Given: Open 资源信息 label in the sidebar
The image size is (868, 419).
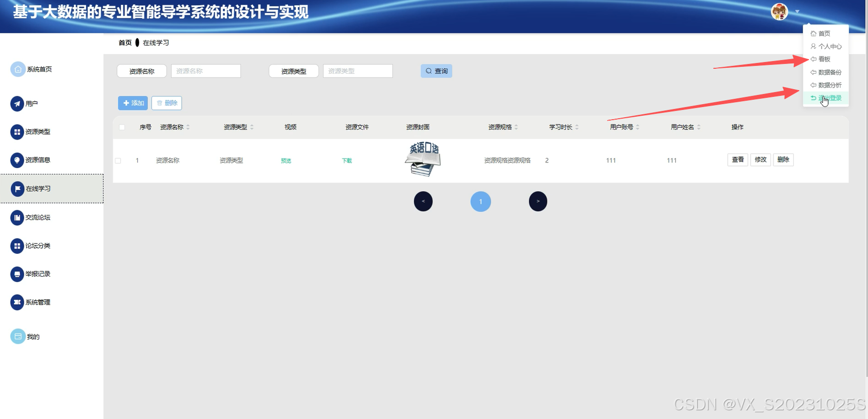Looking at the screenshot, I should point(38,160).
